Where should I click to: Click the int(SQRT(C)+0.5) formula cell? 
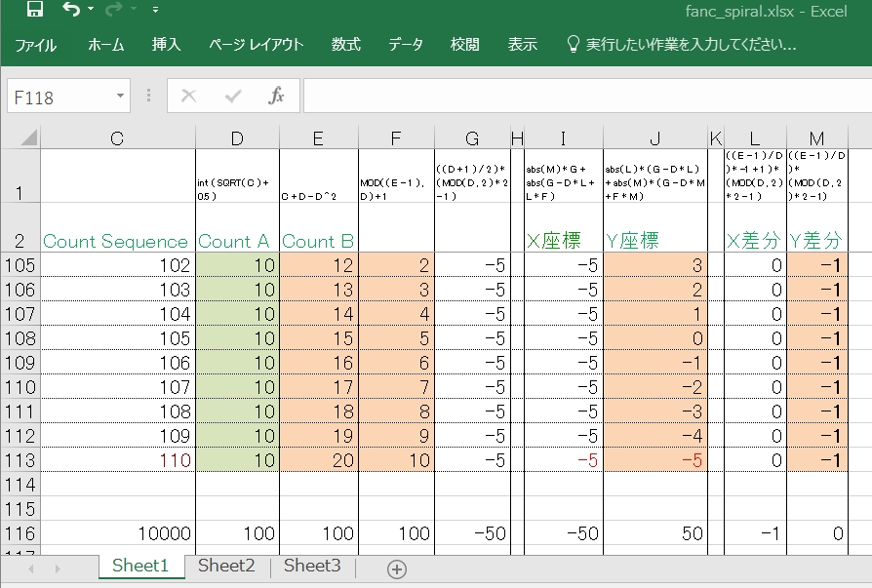click(237, 176)
